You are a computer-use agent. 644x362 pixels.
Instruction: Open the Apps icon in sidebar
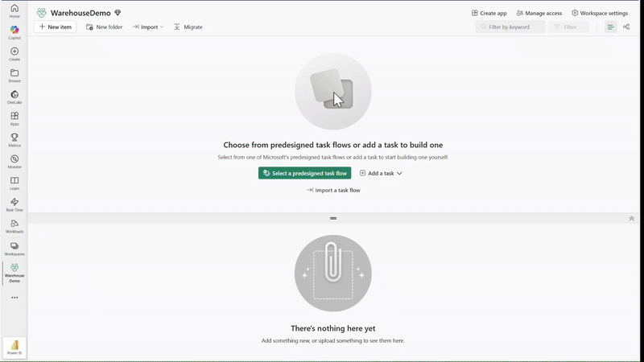click(14, 118)
